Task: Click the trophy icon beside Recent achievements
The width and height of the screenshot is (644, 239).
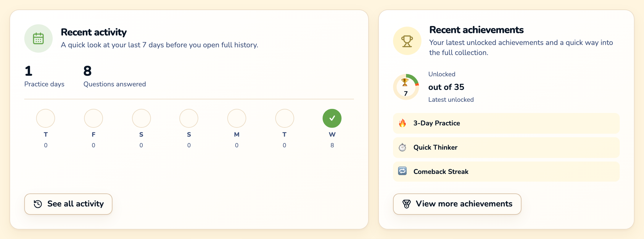Action: 407,41
